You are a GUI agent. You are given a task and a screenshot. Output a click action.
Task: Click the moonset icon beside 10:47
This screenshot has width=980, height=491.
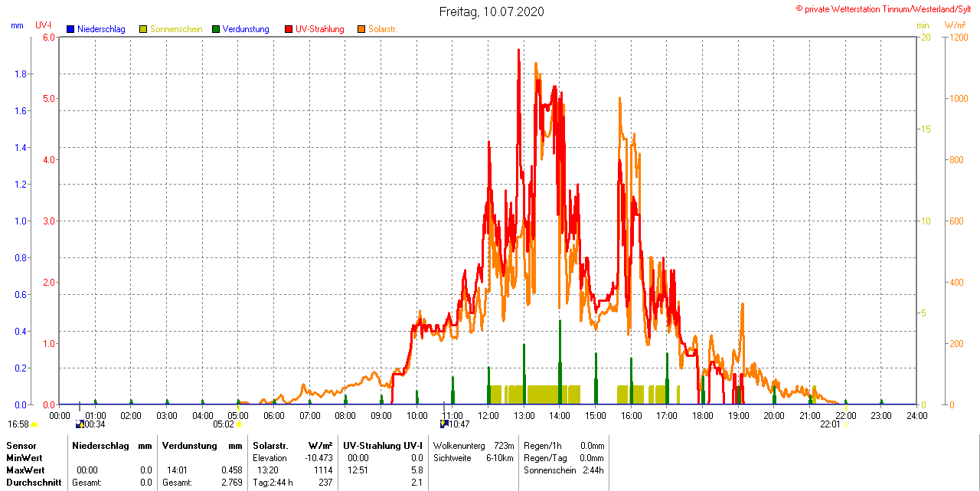pyautogui.click(x=443, y=424)
